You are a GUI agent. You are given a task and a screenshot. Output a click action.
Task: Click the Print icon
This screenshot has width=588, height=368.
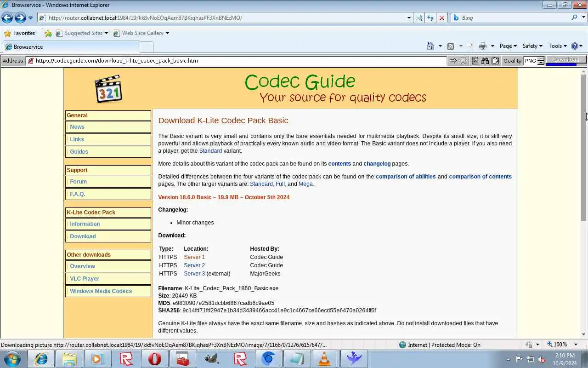(x=482, y=46)
